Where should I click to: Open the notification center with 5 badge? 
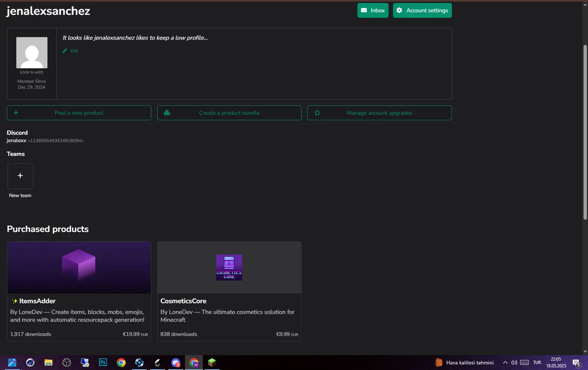coord(577,363)
